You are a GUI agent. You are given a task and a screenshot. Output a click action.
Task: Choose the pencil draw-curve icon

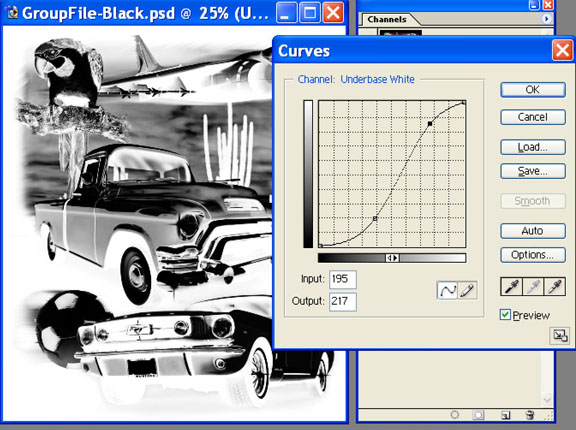467,291
